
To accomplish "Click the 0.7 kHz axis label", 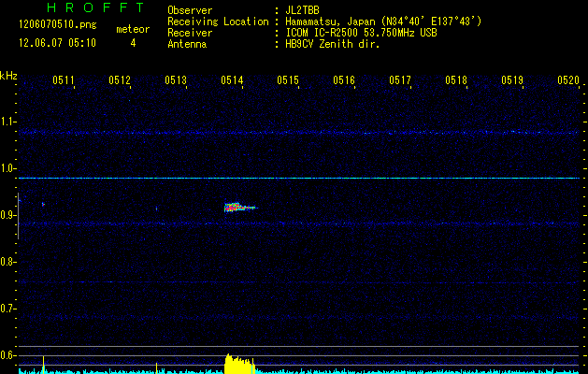I will 8,309.
